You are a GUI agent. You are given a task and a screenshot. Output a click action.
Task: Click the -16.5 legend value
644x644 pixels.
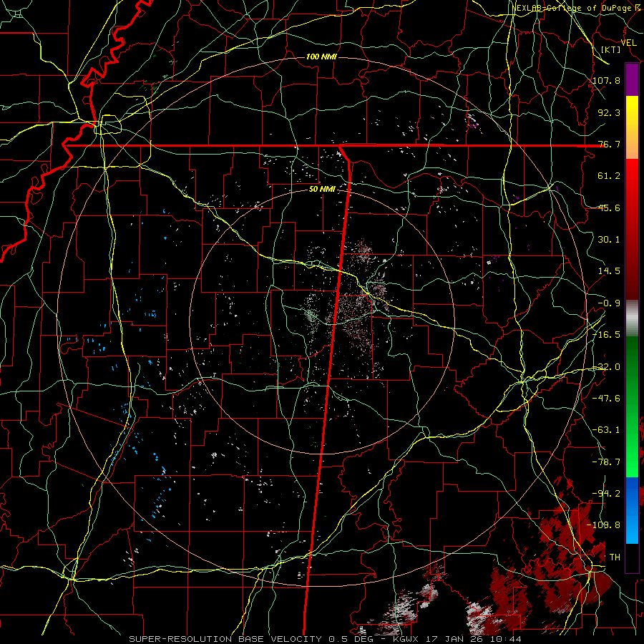click(606, 335)
